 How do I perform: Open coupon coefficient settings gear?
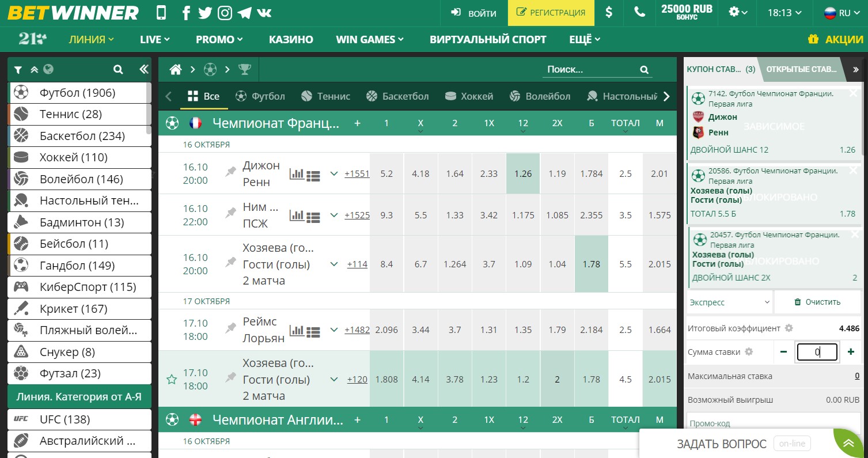789,328
